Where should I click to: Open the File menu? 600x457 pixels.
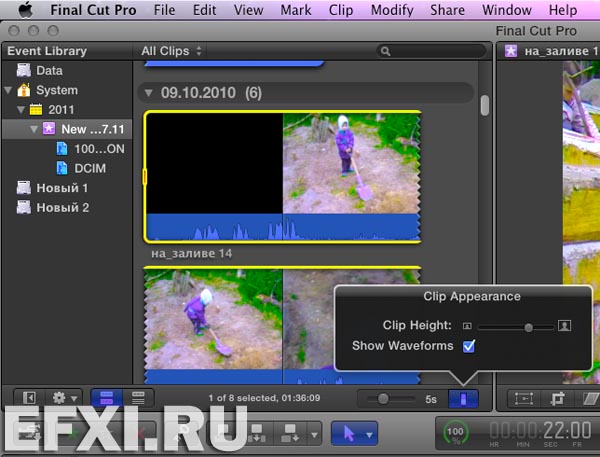[165, 10]
